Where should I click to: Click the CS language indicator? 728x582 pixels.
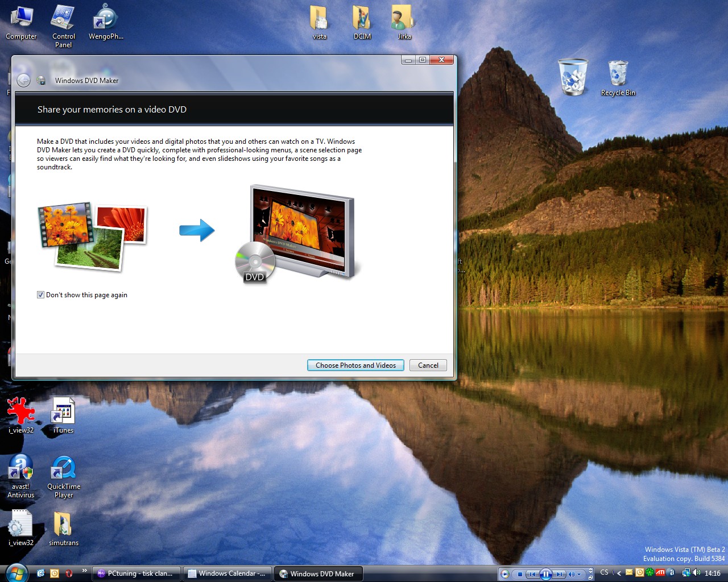point(605,572)
